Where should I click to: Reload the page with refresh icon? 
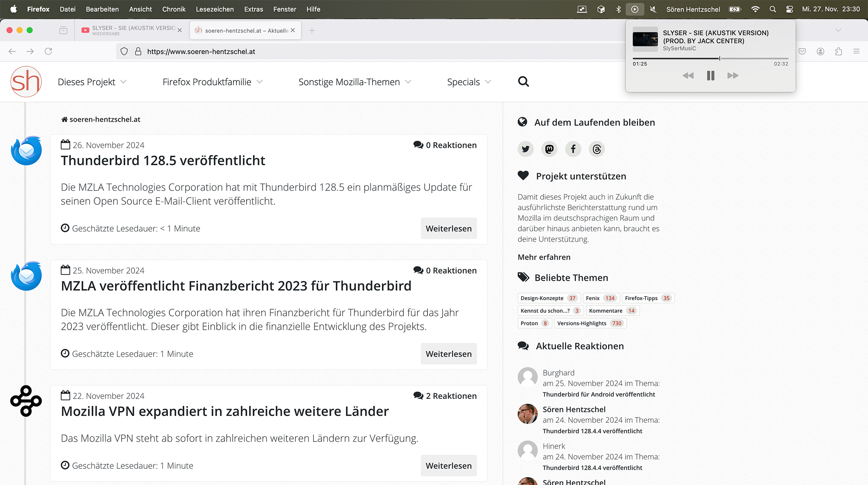pos(48,51)
